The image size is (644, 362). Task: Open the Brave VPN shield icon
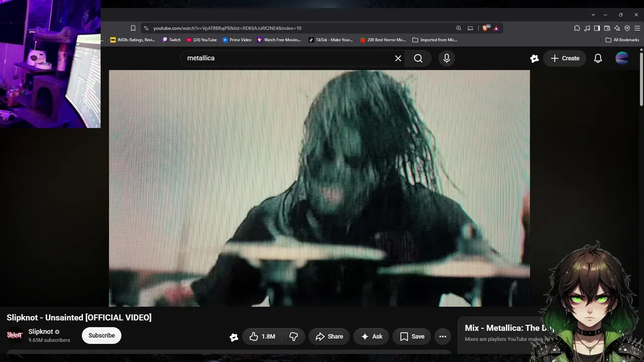click(627, 28)
